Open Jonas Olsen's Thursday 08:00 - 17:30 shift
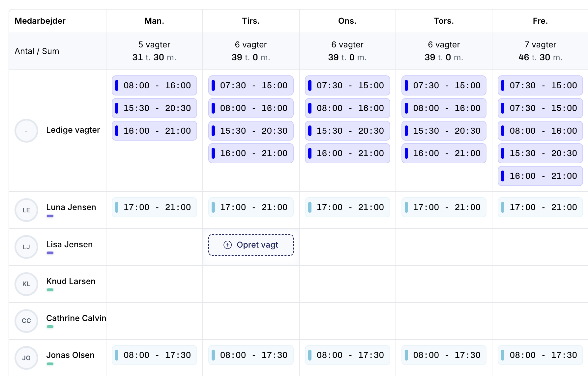Viewport: 588px width, 376px height. [444, 355]
